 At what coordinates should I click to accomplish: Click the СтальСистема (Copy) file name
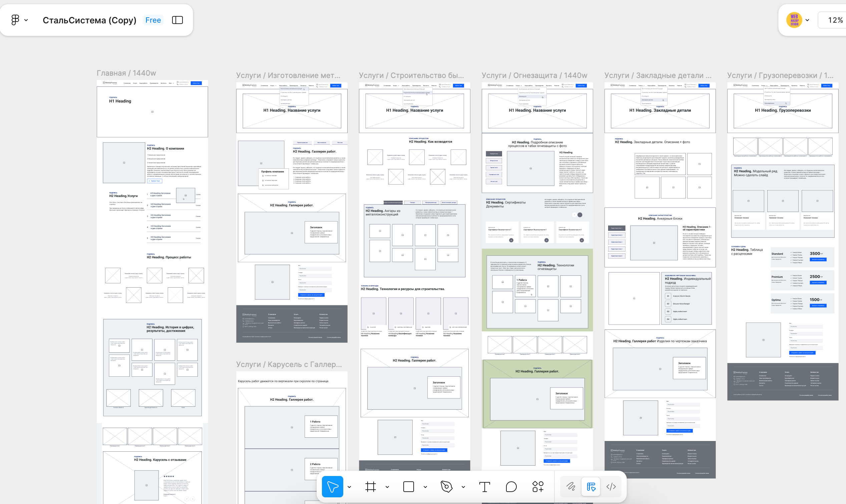89,20
